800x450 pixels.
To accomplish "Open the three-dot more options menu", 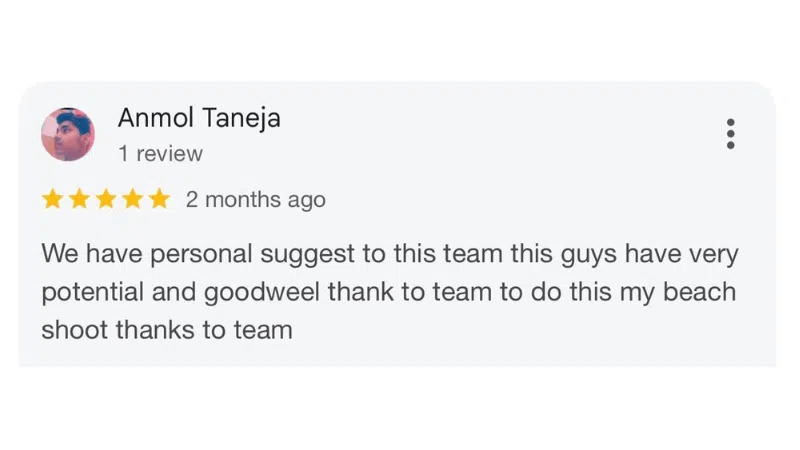I will (731, 134).
